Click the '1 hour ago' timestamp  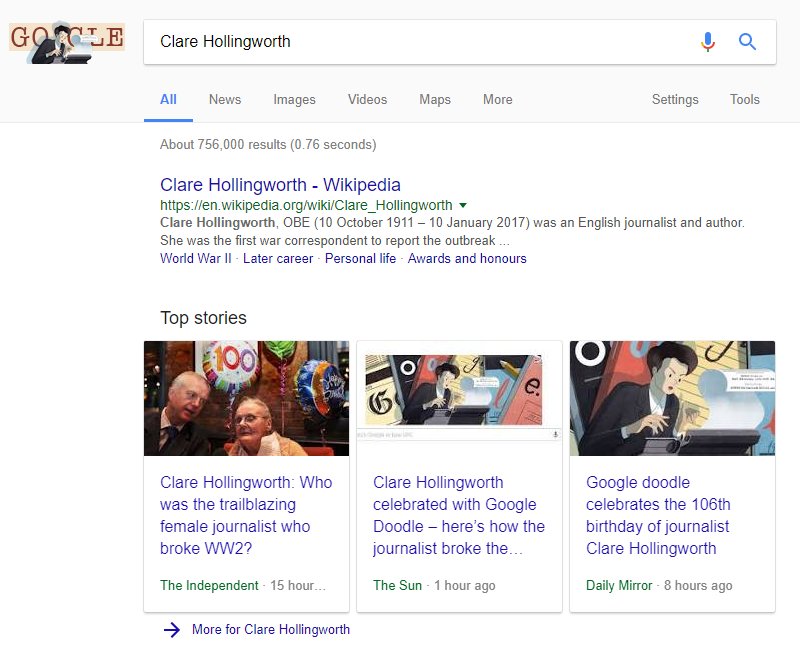(465, 586)
